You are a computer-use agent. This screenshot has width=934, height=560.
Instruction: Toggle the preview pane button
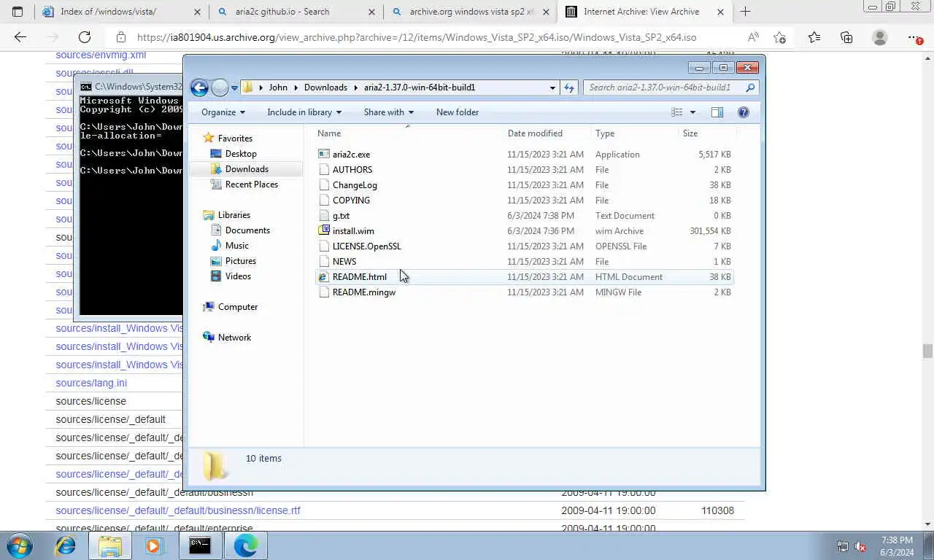click(717, 112)
